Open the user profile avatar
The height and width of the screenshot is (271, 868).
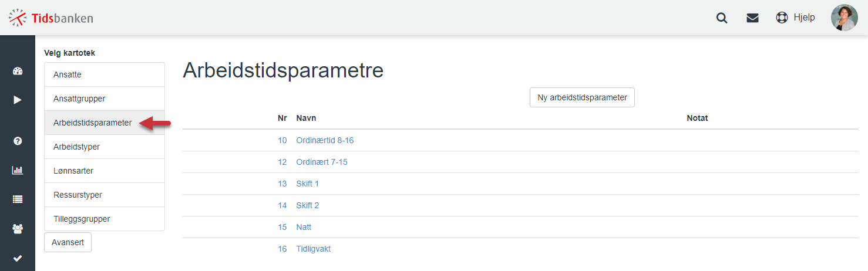click(x=845, y=18)
